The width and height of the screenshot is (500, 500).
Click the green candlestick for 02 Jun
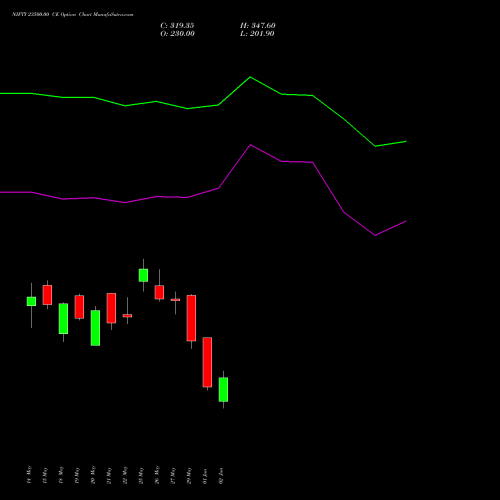(223, 389)
